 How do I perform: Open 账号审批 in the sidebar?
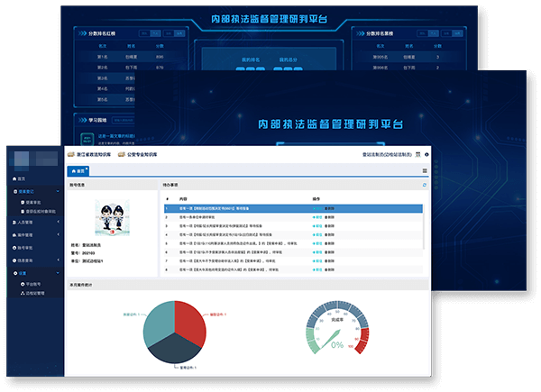pos(25,246)
